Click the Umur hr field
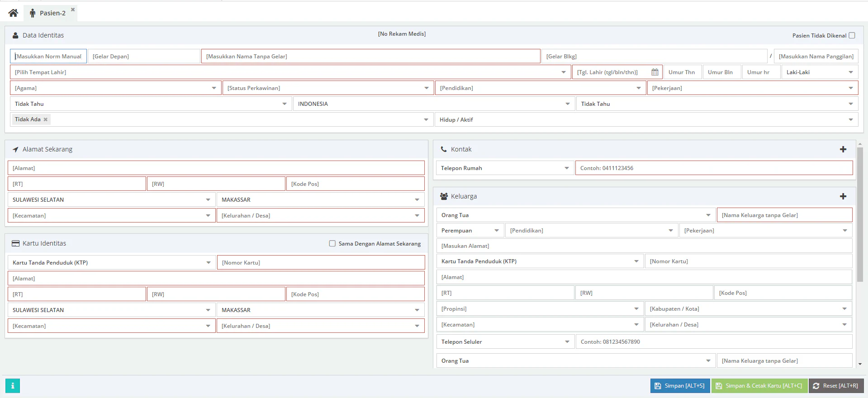 tap(761, 72)
